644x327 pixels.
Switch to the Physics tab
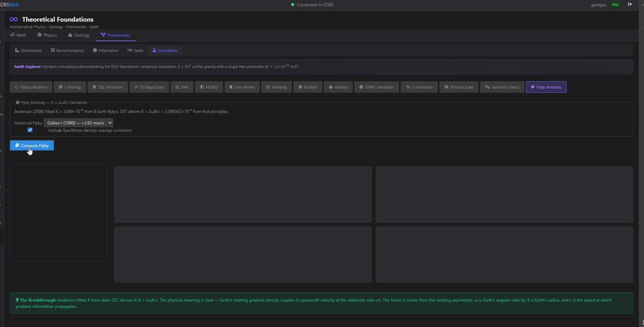pos(47,35)
